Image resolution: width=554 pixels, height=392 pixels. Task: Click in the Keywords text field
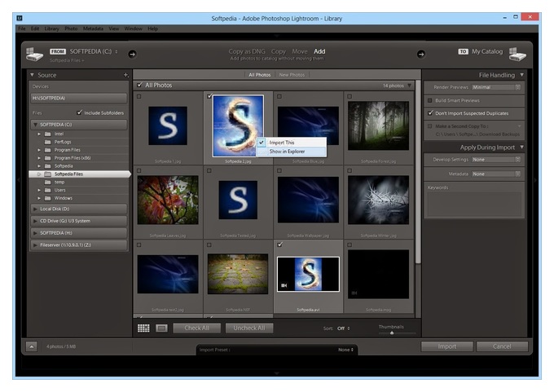(474, 205)
